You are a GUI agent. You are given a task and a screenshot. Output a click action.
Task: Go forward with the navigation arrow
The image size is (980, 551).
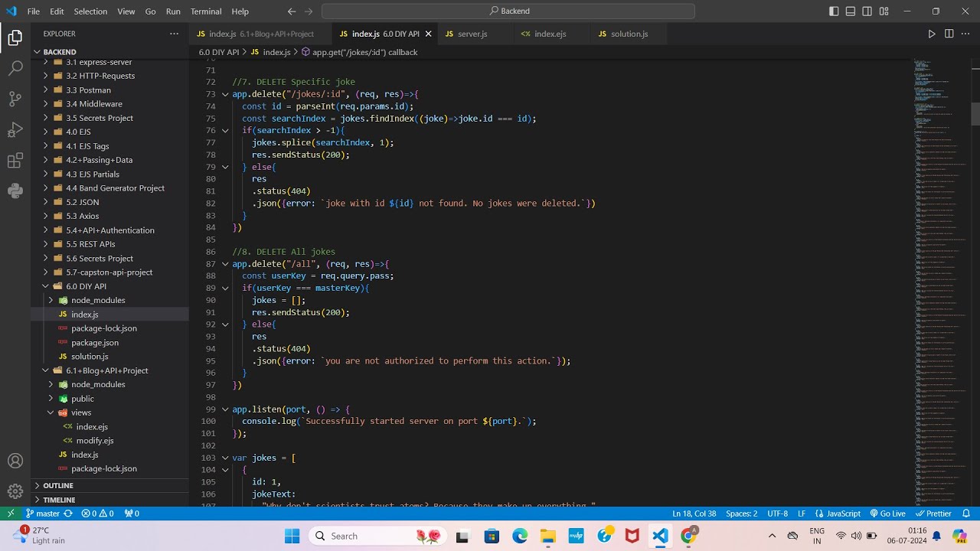[311, 11]
